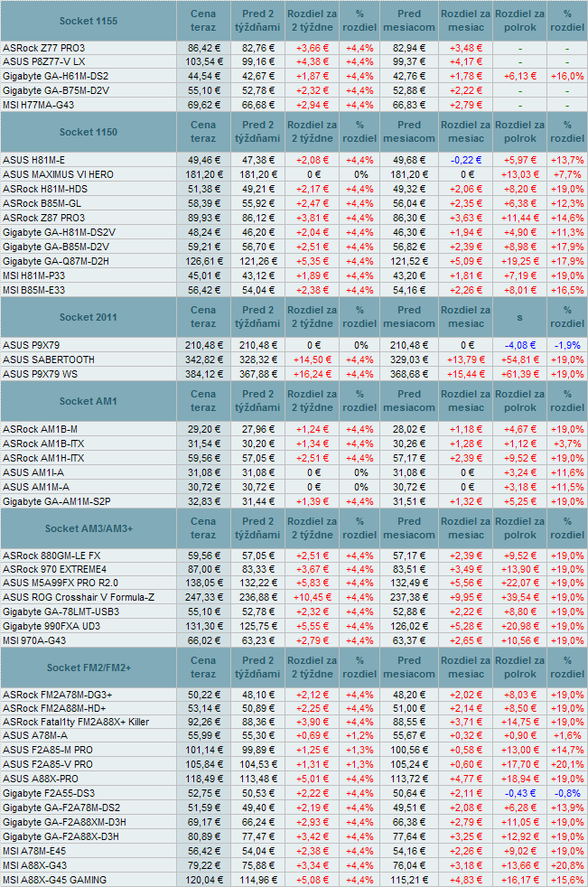Click the +10,45 € two-week difference cell

click(x=312, y=597)
